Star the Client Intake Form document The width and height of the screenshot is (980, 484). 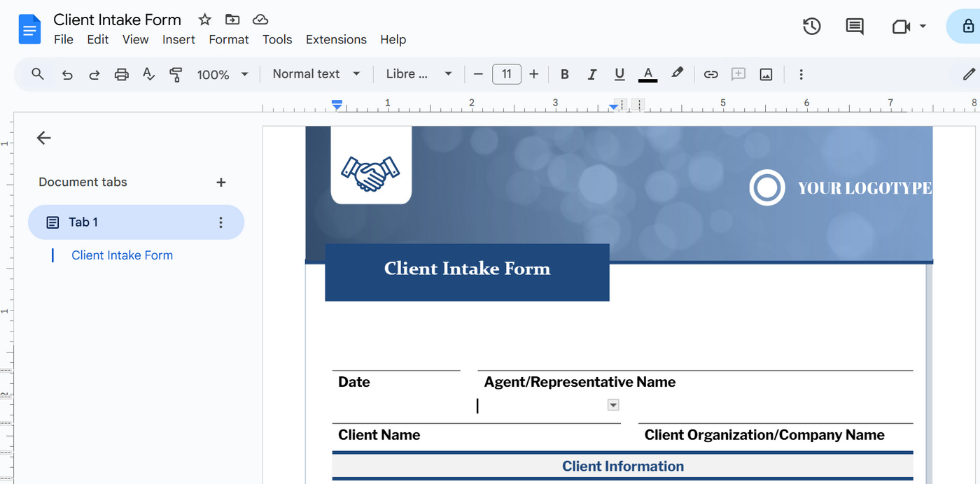click(204, 19)
